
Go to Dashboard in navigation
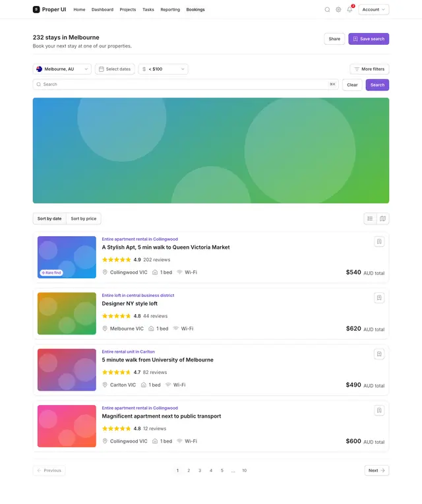pos(102,10)
